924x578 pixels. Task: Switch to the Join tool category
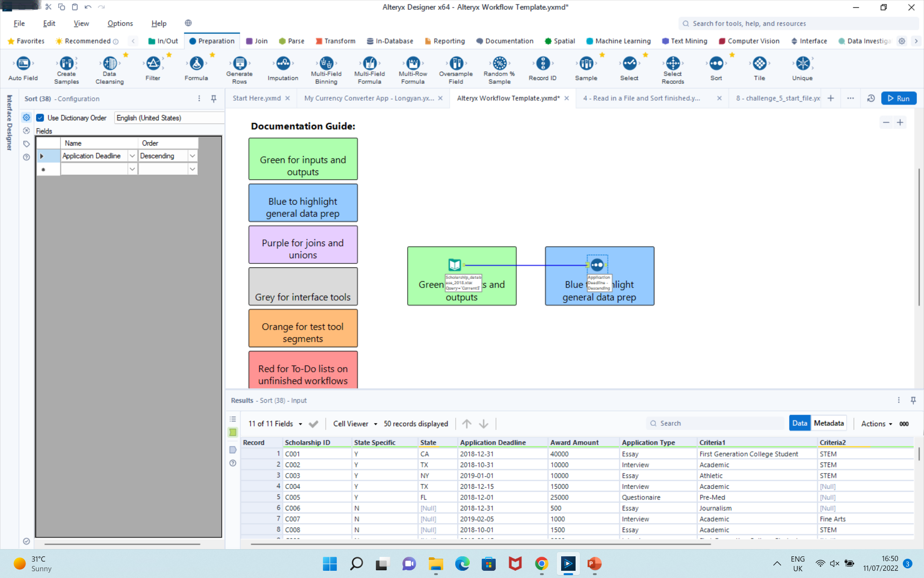[x=257, y=41]
